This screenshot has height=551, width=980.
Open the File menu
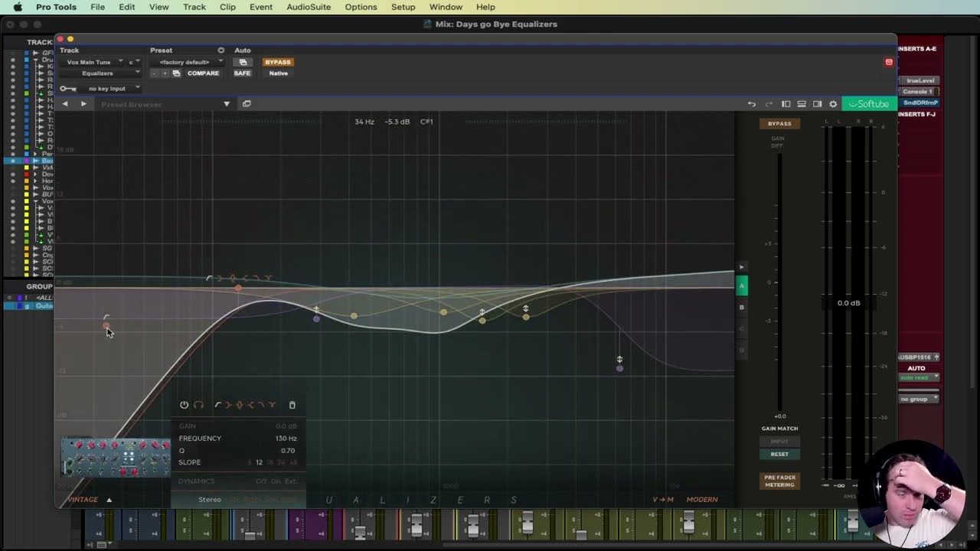click(97, 7)
